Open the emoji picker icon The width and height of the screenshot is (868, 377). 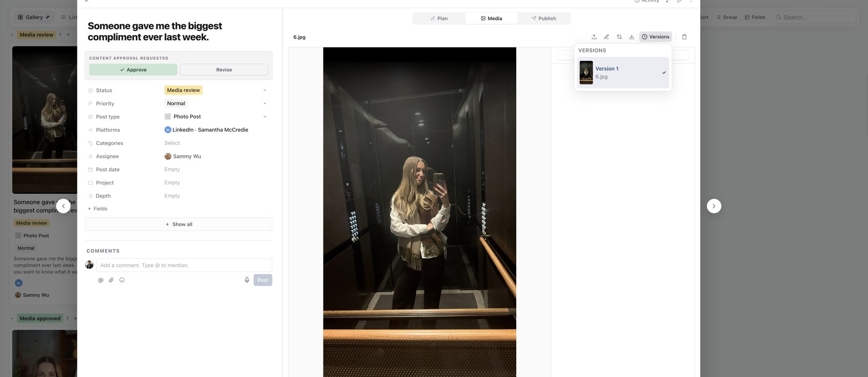point(122,280)
